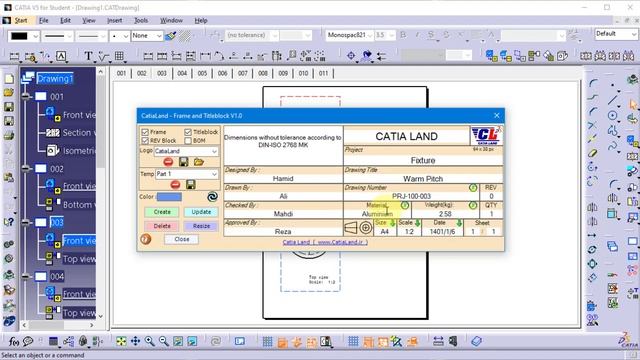
Task: Select the Text tool T icon
Action: (x=88, y=56)
